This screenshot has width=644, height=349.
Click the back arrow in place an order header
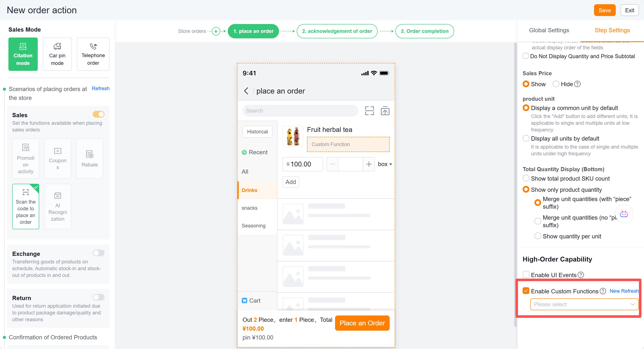[246, 91]
